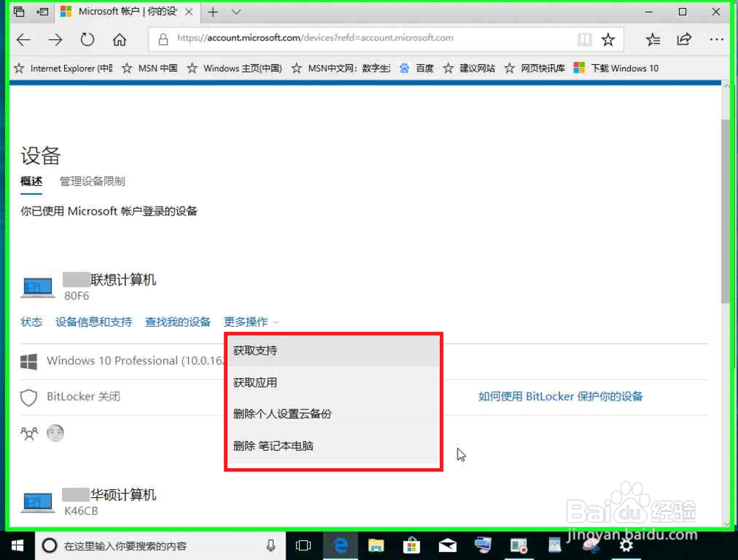
Task: Refresh the page with reload icon
Action: point(87,39)
